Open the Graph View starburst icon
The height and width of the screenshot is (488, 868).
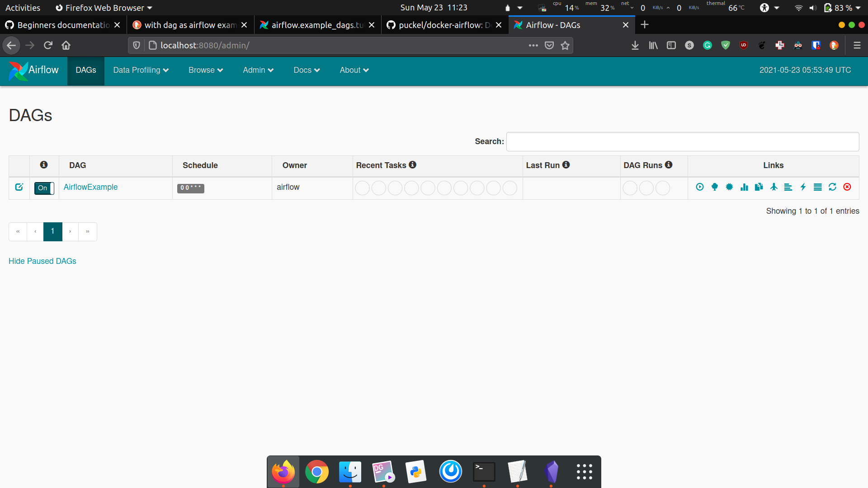click(x=730, y=187)
